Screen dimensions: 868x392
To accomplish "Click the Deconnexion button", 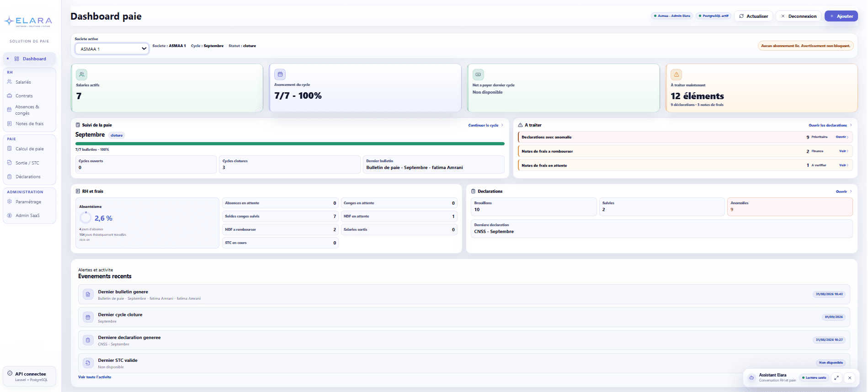I will coord(798,16).
